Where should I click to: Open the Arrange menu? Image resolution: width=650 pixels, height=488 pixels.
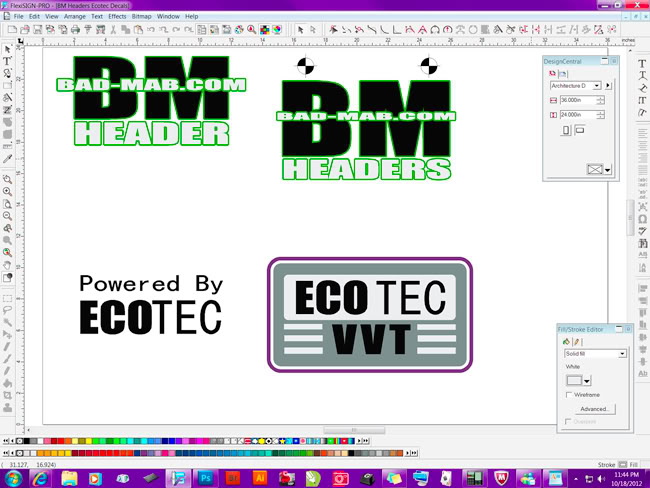[x=75, y=17]
